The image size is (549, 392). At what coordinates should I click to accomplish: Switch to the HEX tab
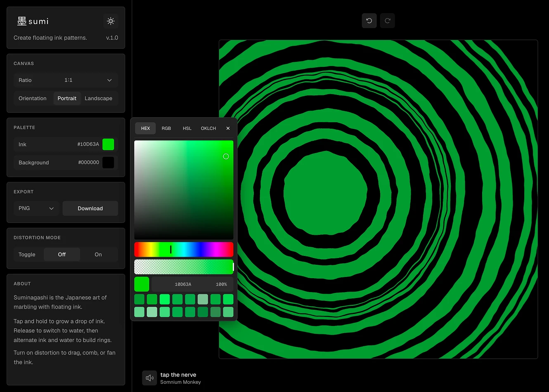[145, 128]
